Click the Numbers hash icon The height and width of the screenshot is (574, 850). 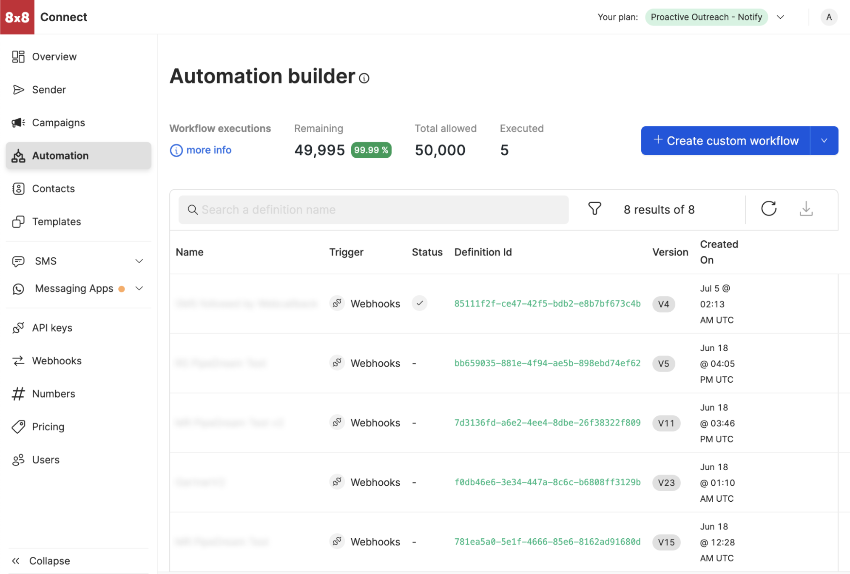coord(18,394)
